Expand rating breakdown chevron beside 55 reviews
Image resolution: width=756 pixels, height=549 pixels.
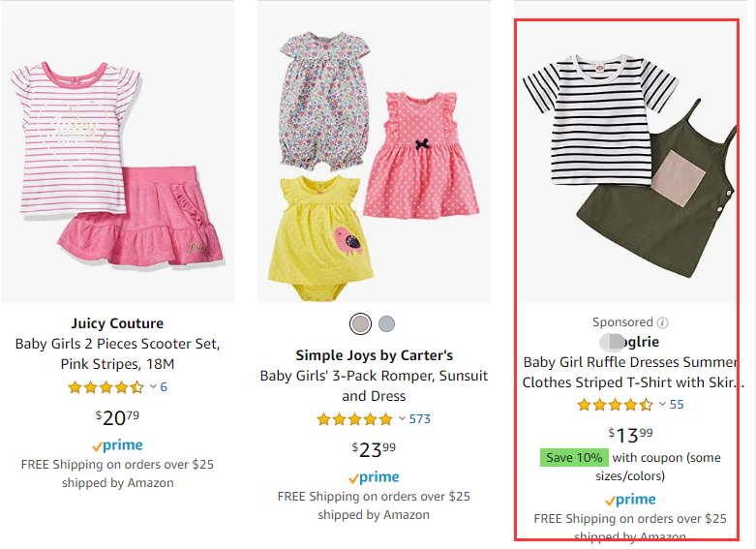click(662, 405)
